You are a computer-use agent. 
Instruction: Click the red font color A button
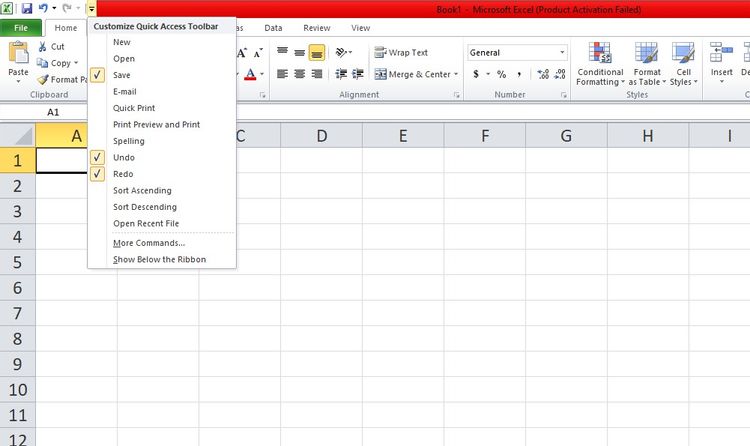point(250,74)
